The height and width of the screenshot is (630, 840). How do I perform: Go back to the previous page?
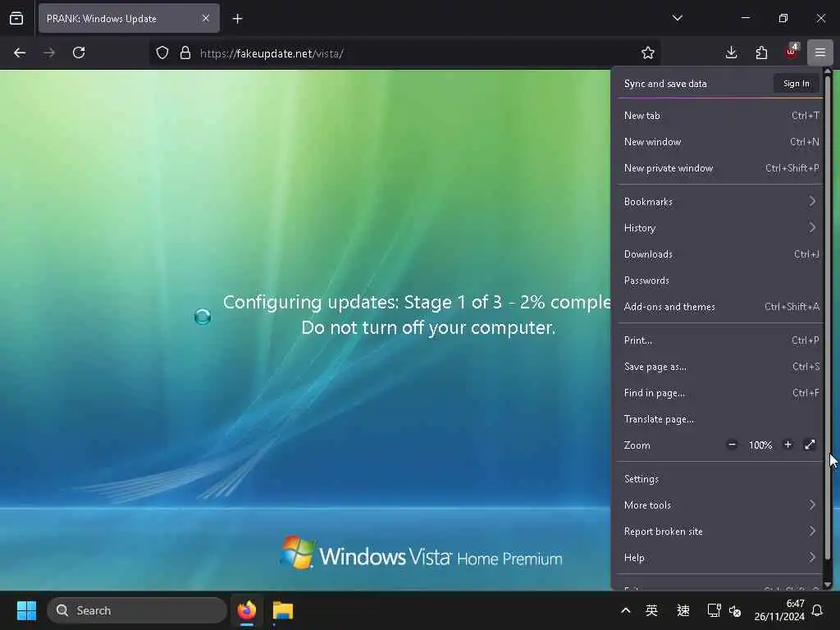coord(20,52)
